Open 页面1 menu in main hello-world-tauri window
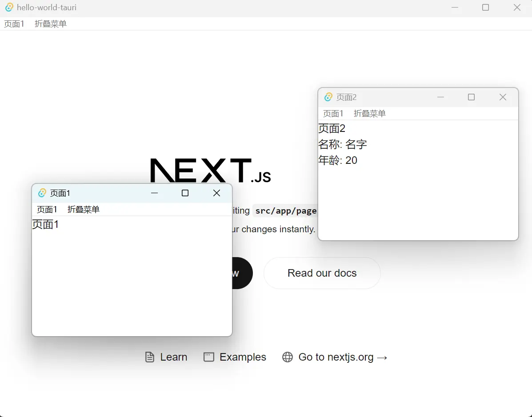The image size is (532, 417). (14, 24)
